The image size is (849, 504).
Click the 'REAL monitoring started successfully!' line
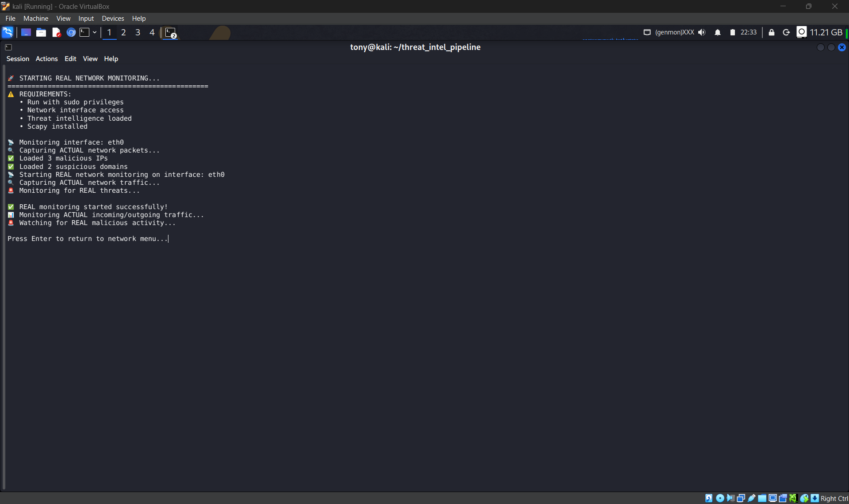coord(88,207)
